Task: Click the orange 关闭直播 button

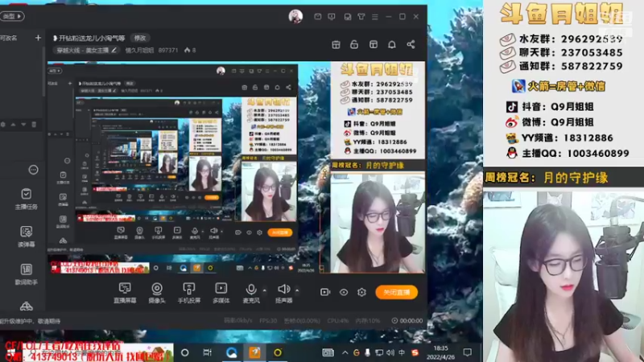Action: point(396,292)
